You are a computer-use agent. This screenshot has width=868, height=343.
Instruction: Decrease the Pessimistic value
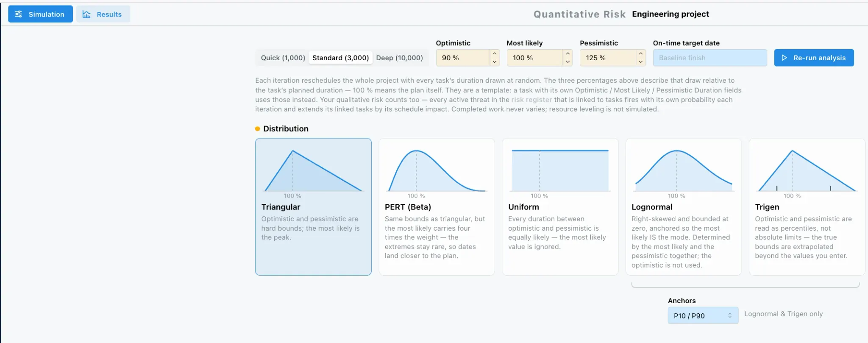coord(641,62)
